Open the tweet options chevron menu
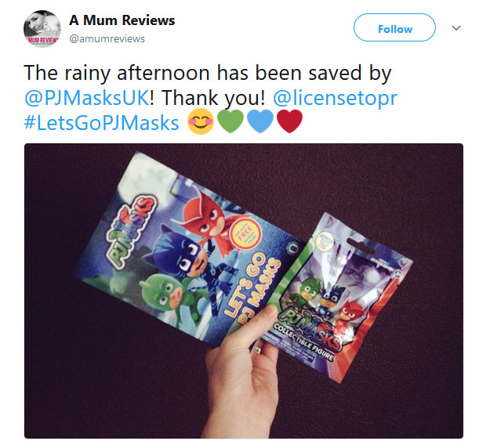Image resolution: width=486 pixels, height=448 pixels. [456, 28]
